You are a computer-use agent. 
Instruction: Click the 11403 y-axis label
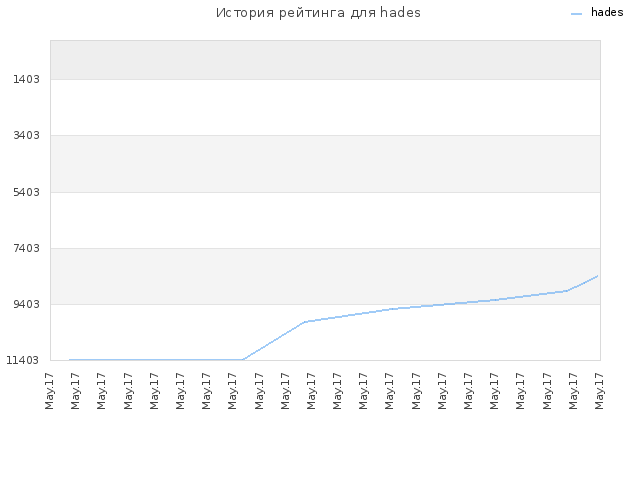22,360
